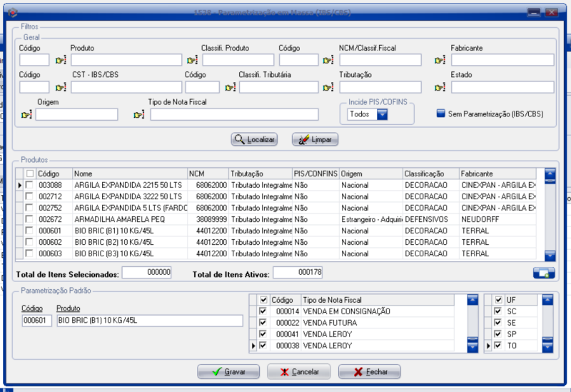Screen dimensions: 571x392
Task: Click the Localizar button
Action: [254, 140]
